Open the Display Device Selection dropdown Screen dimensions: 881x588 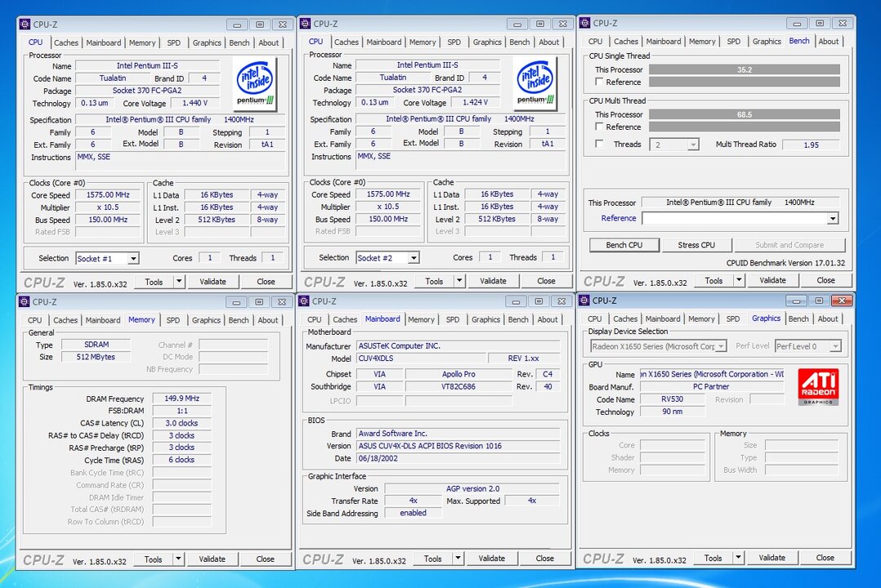[x=721, y=346]
